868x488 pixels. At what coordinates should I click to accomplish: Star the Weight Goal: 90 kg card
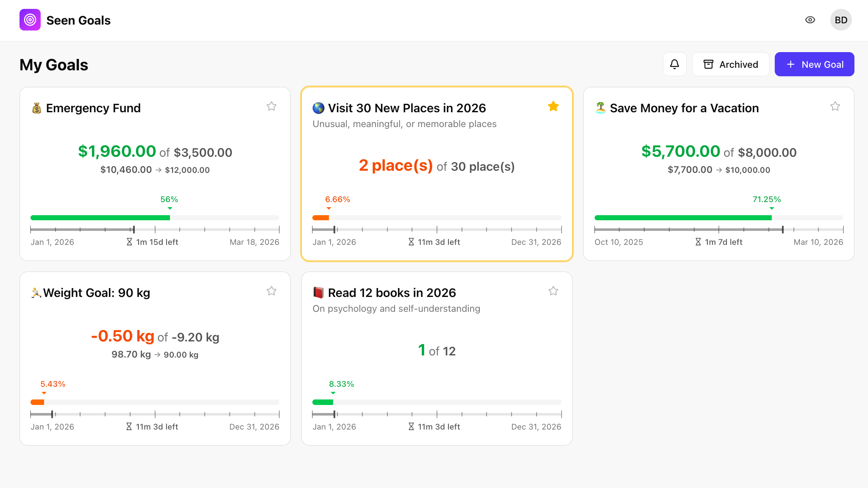point(271,291)
